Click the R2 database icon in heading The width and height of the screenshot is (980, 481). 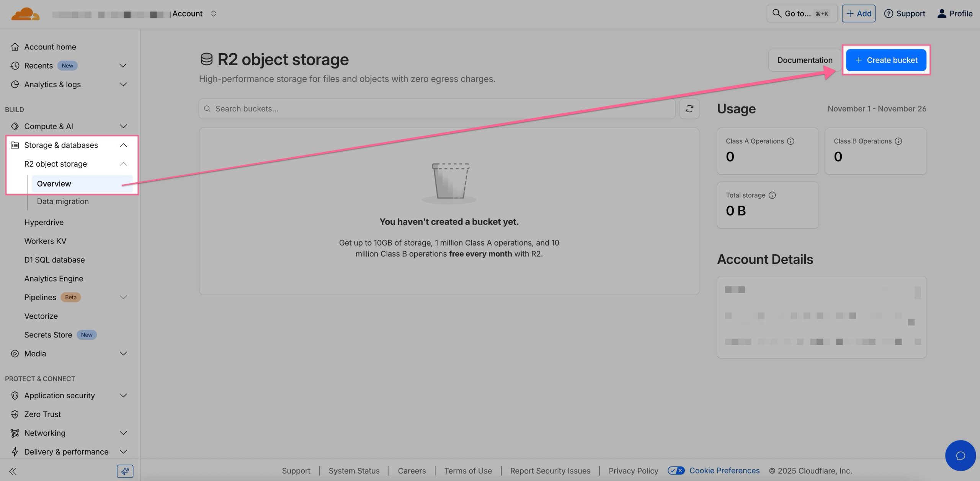[x=206, y=59]
